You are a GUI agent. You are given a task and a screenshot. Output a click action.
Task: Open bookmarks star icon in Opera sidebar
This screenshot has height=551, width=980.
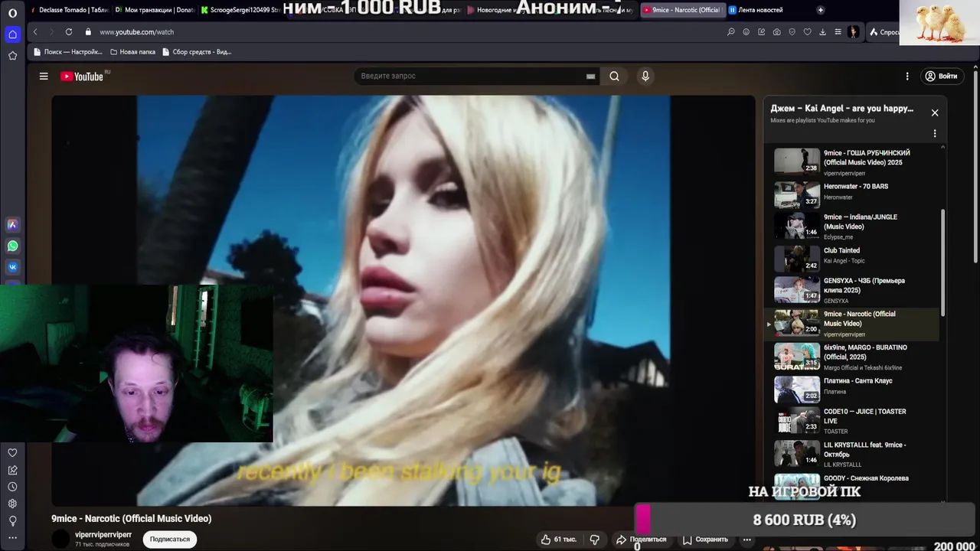click(12, 56)
